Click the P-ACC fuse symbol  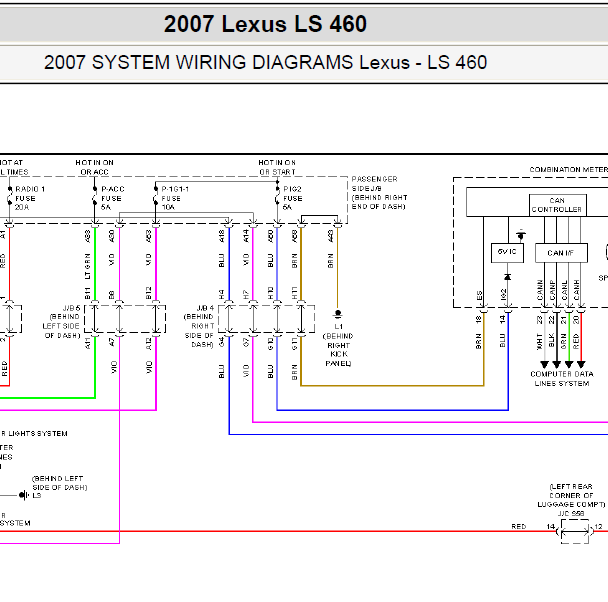(95, 198)
